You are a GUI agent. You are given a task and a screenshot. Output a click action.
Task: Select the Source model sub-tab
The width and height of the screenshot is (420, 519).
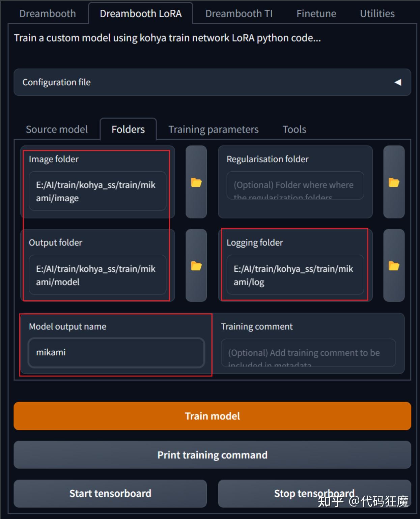(x=57, y=129)
